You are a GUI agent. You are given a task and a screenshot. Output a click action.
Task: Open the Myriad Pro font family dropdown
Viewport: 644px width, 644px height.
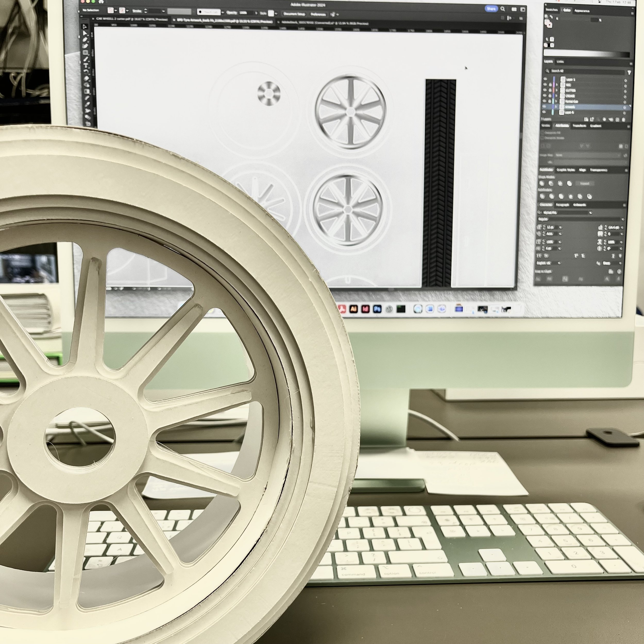click(x=591, y=212)
